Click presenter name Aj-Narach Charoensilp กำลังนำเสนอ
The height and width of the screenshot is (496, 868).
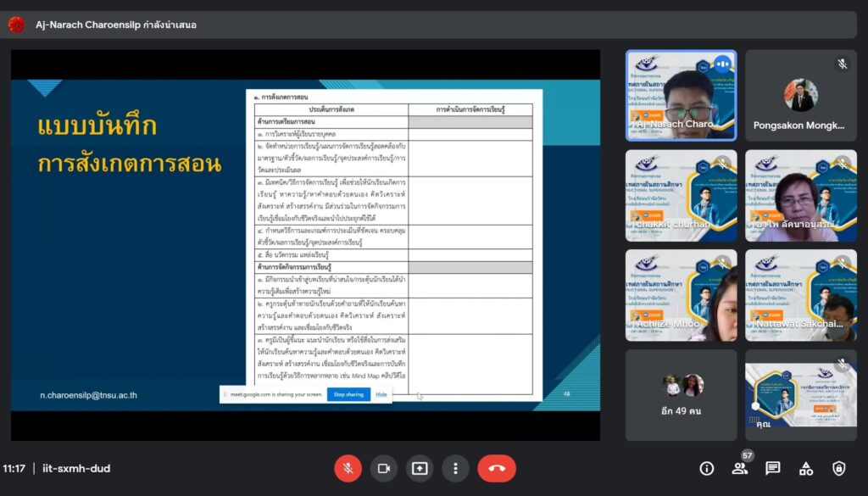(115, 25)
